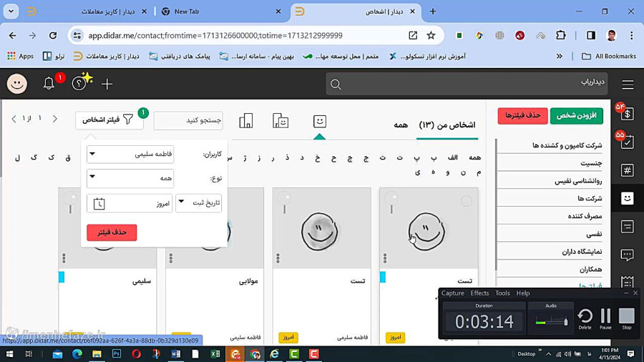644x362 pixels.
Task: Click the red حذف فیلتر button in popup
Action: 112,233
